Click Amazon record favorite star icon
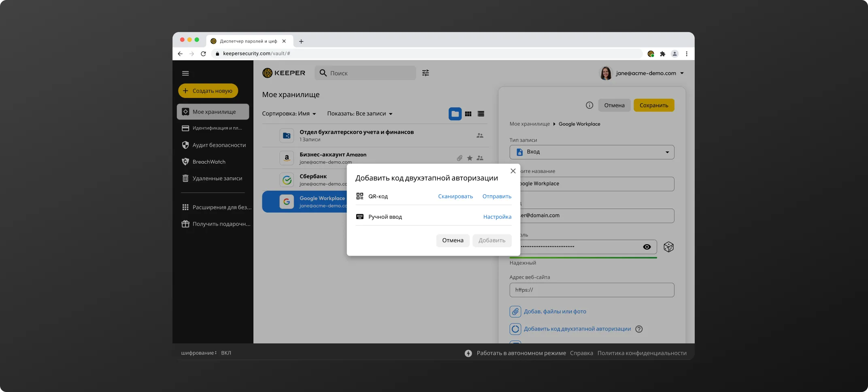Viewport: 868px width, 392px height. tap(470, 158)
